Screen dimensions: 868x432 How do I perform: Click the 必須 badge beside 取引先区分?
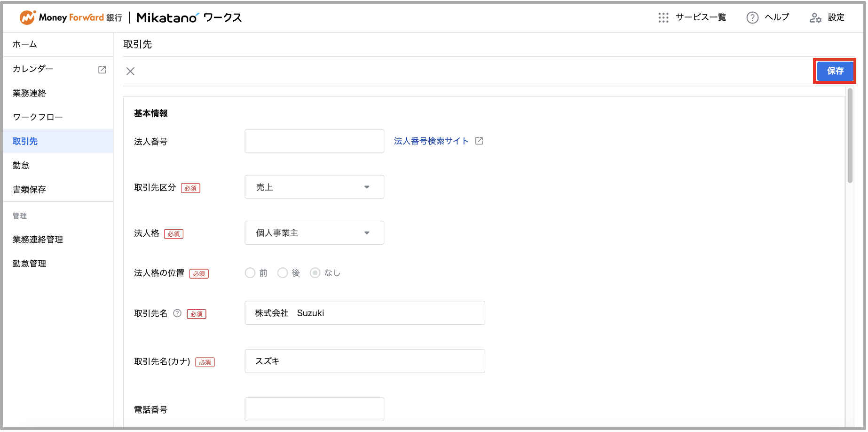pyautogui.click(x=190, y=188)
